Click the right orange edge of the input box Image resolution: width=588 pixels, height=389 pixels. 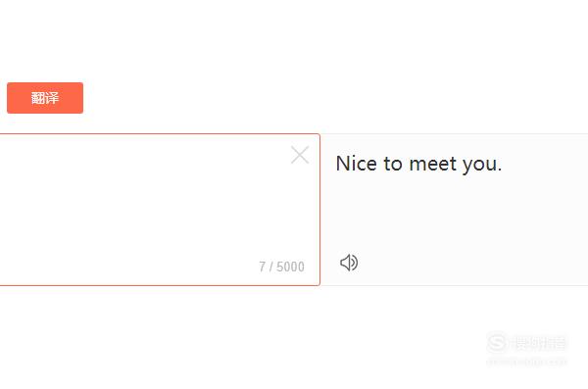319,210
